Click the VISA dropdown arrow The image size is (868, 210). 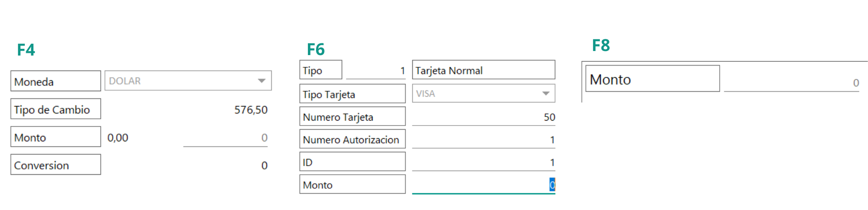[546, 93]
